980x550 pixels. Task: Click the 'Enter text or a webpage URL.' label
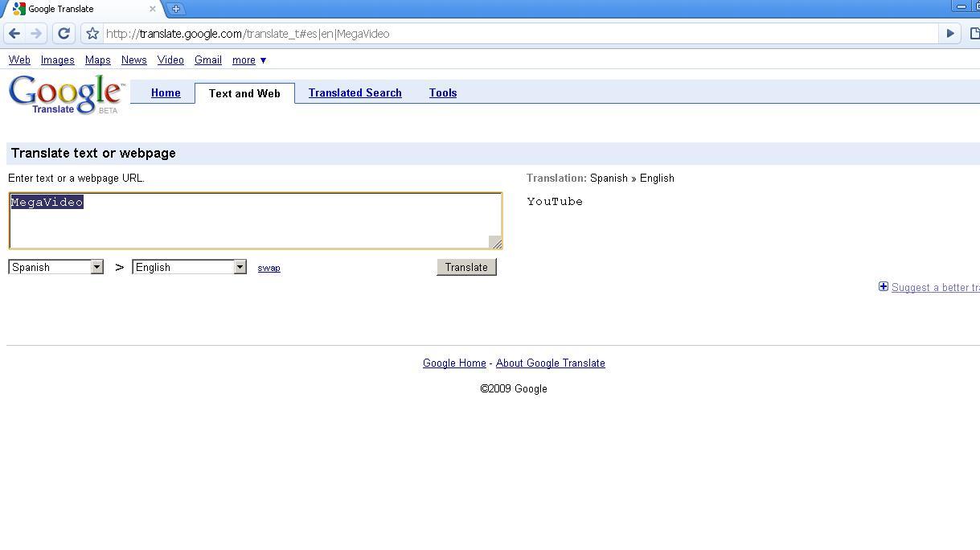[76, 179]
